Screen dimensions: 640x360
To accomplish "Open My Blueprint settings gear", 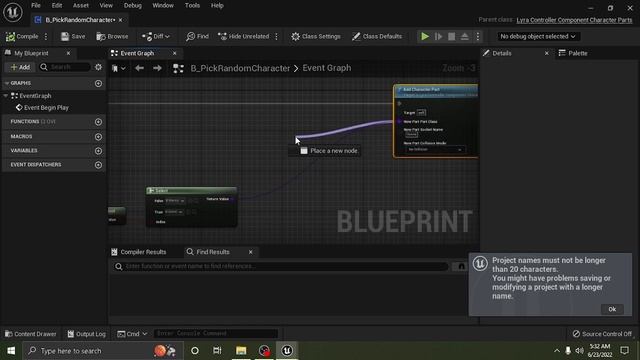I will pos(98,67).
